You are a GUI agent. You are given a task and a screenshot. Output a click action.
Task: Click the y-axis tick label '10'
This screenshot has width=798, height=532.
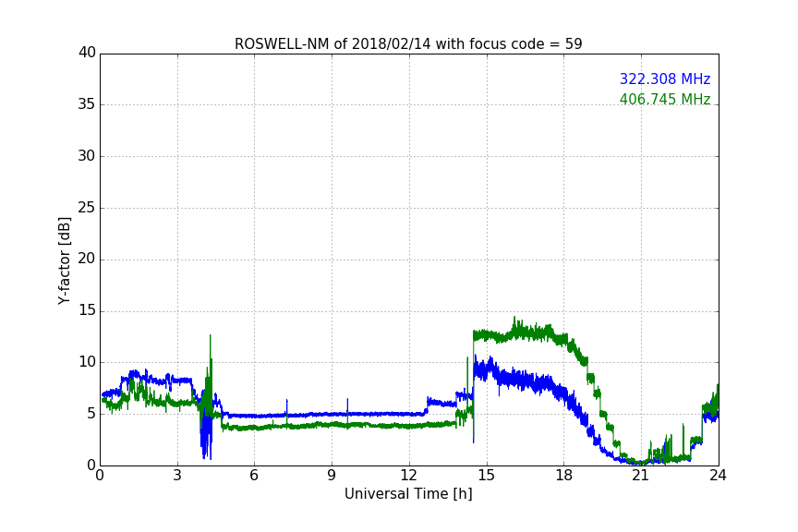87,362
